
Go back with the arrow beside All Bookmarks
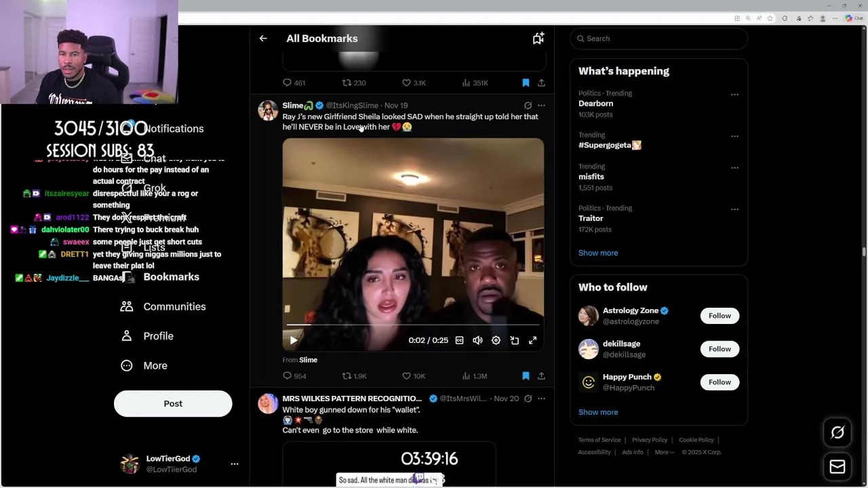[x=263, y=39]
